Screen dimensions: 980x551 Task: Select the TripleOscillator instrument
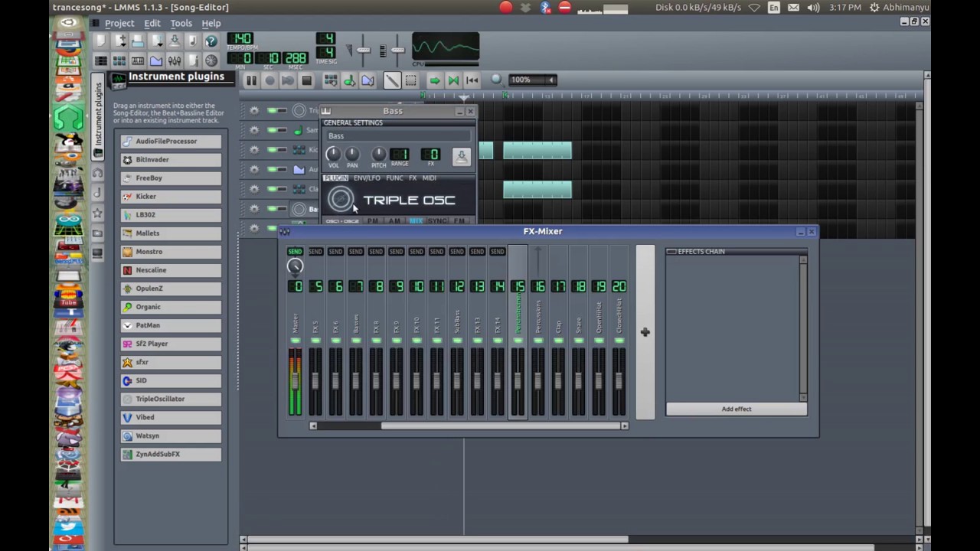pyautogui.click(x=171, y=399)
